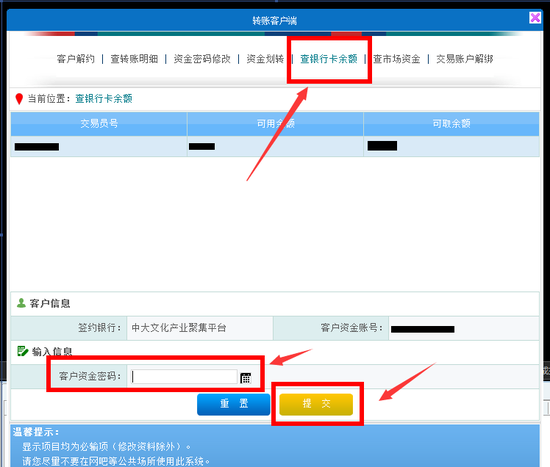Click the yellow 提交 button
Image resolution: width=550 pixels, height=467 pixels.
click(x=316, y=404)
